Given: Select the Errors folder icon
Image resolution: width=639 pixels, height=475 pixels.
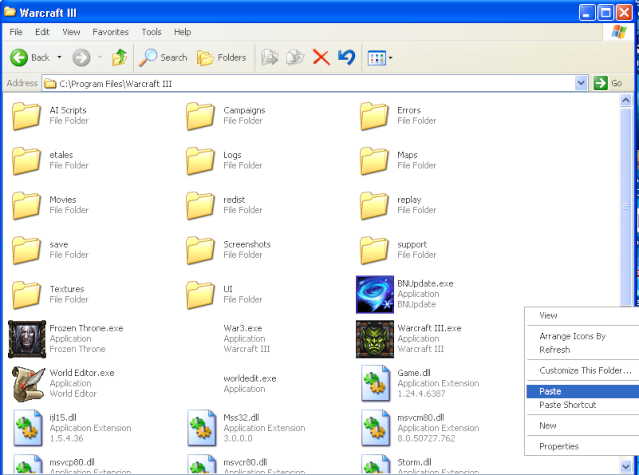Looking at the screenshot, I should point(374,116).
